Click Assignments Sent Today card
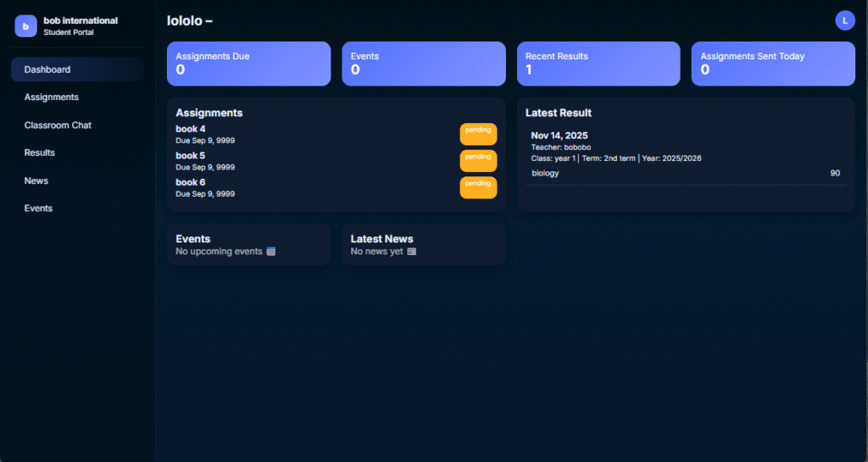 pyautogui.click(x=772, y=64)
